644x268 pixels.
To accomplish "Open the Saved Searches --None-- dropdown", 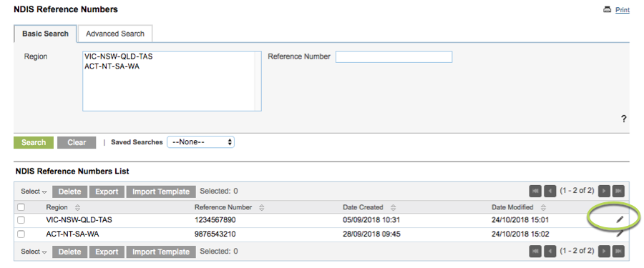I will tap(200, 142).
